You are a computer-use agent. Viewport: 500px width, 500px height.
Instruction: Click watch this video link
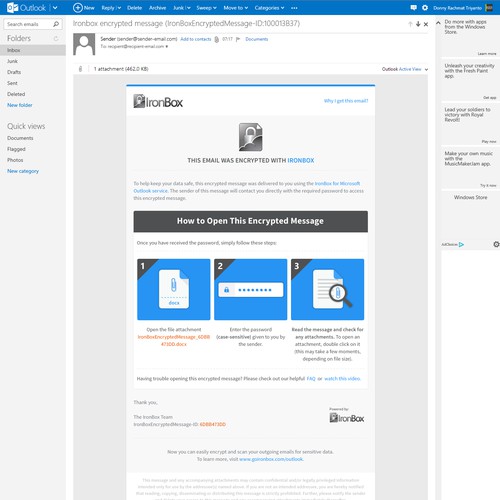click(342, 378)
